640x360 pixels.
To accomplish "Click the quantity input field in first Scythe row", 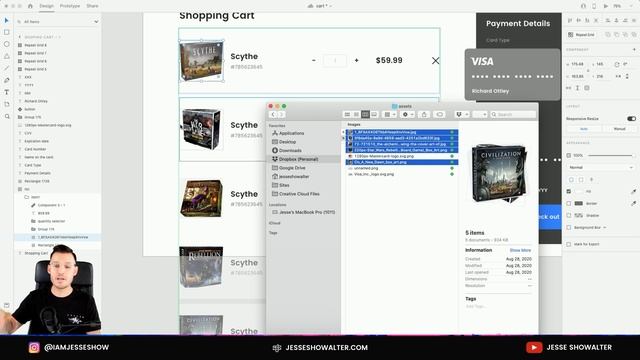I will 335,60.
